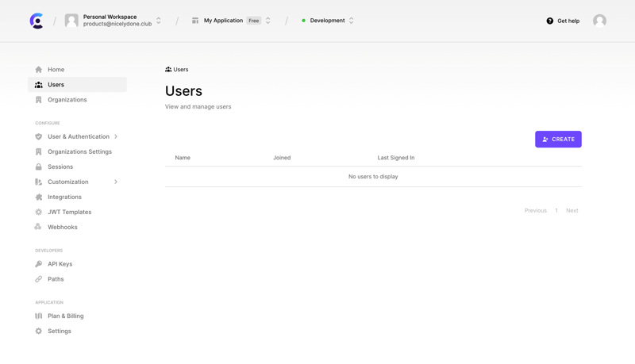The image size is (635, 364).
Task: Click the Plan & Billing icon
Action: tap(38, 316)
